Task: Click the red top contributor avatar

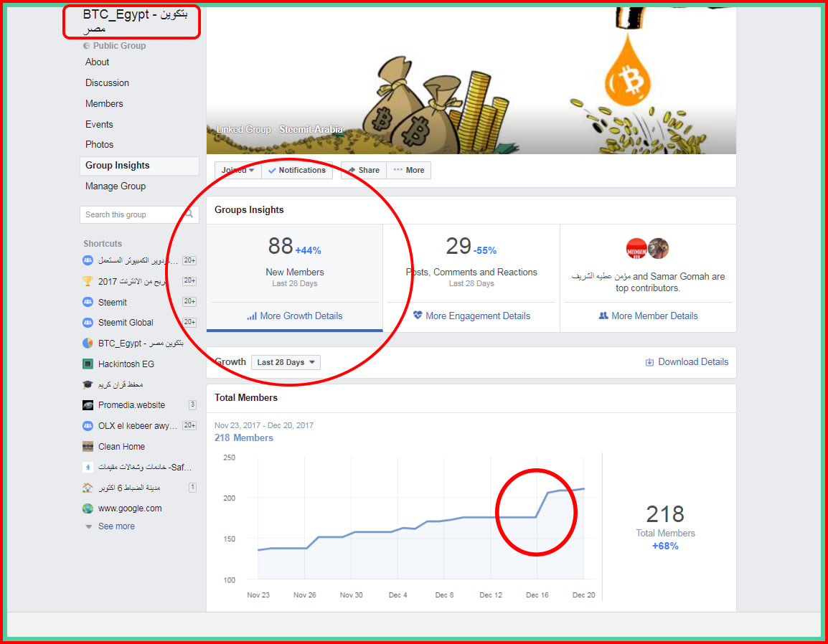Action: (x=636, y=248)
